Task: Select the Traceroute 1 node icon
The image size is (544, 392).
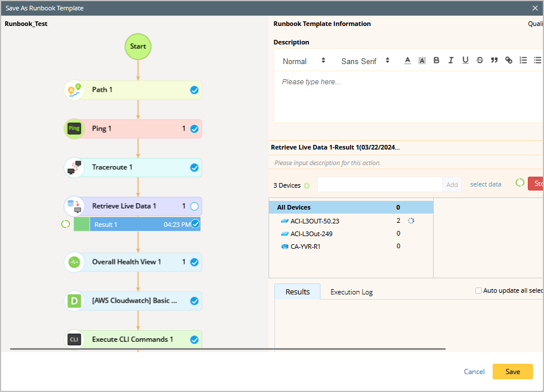Action: pos(74,167)
